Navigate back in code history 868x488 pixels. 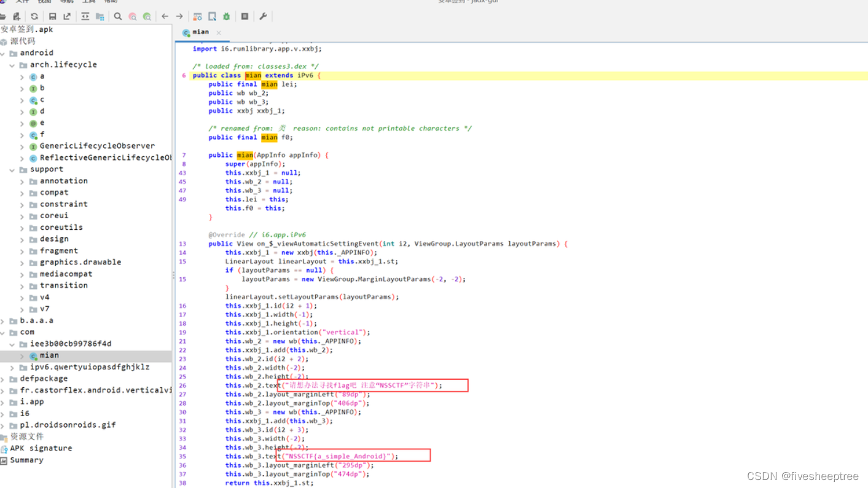pos(165,17)
